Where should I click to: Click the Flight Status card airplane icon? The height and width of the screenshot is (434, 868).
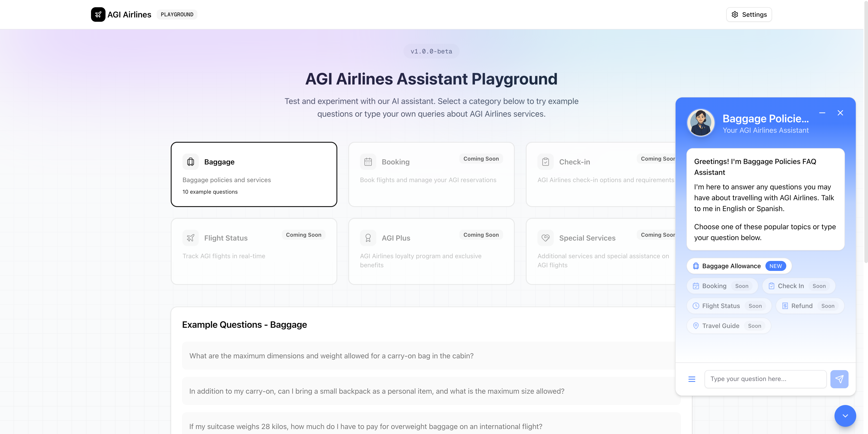(191, 238)
